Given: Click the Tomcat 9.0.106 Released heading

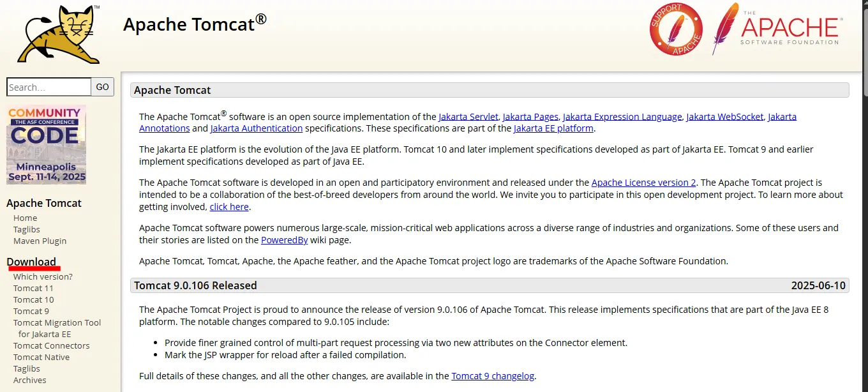Looking at the screenshot, I should pyautogui.click(x=195, y=285).
